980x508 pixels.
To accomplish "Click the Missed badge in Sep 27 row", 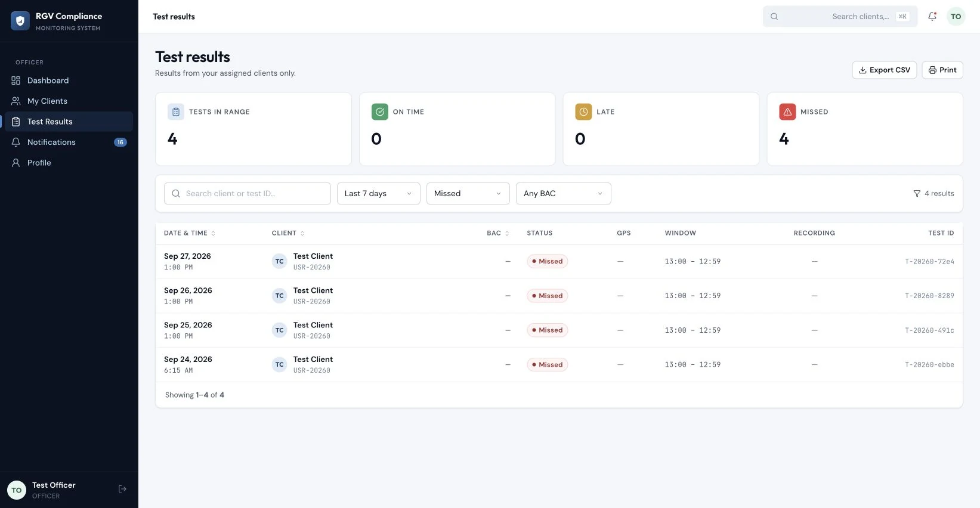I will click(x=548, y=261).
